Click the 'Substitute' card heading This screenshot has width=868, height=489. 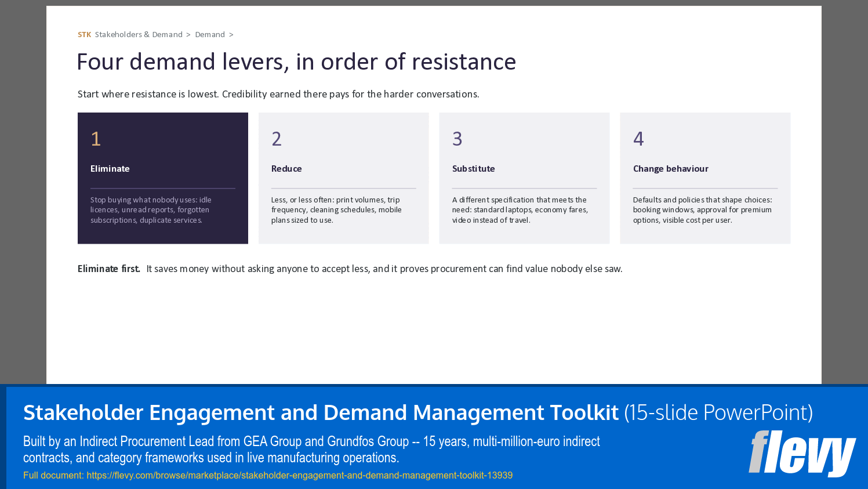474,169
